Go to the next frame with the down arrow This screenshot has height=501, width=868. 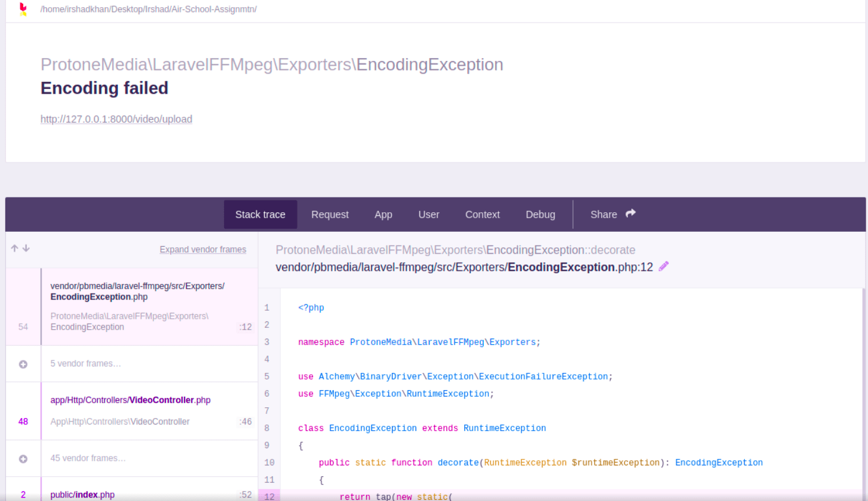[26, 248]
